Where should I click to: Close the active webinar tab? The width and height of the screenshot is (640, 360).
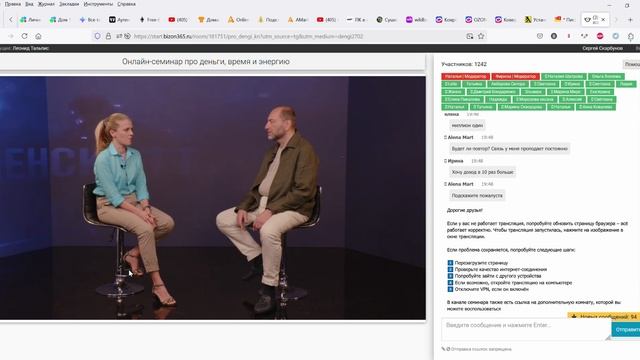(603, 20)
